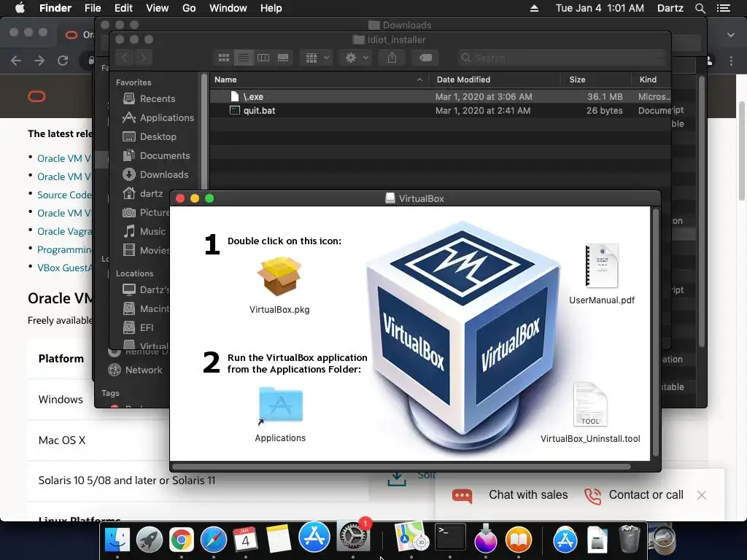The image size is (747, 560).
Task: Switch to column view in Idiot_installer window
Action: pyautogui.click(x=263, y=58)
